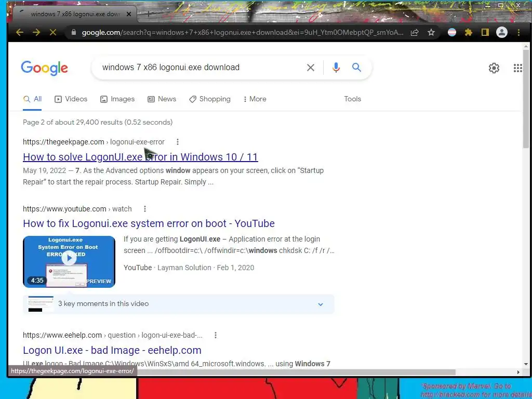The width and height of the screenshot is (532, 399).
Task: Open the Extensions puzzle piece menu
Action: tap(469, 33)
